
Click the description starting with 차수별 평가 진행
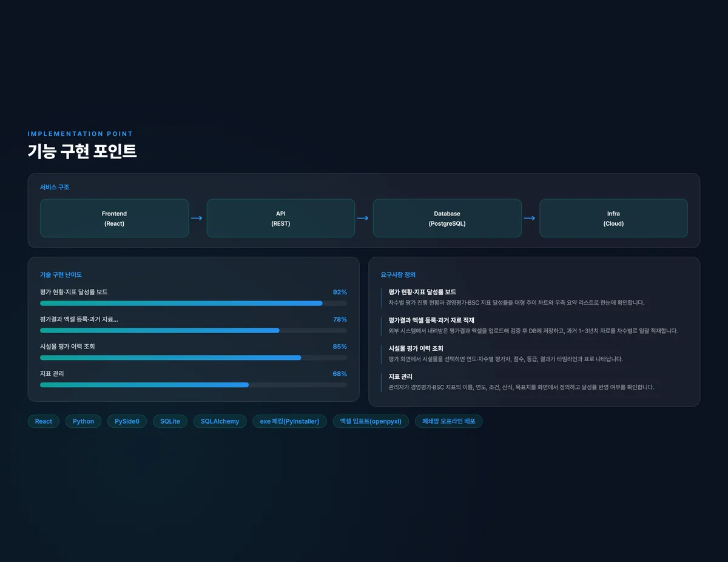517,302
